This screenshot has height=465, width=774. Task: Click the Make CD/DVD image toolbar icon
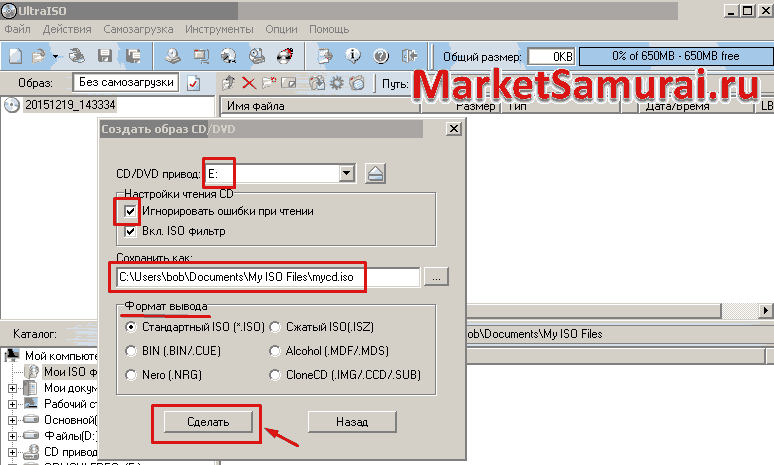[173, 56]
